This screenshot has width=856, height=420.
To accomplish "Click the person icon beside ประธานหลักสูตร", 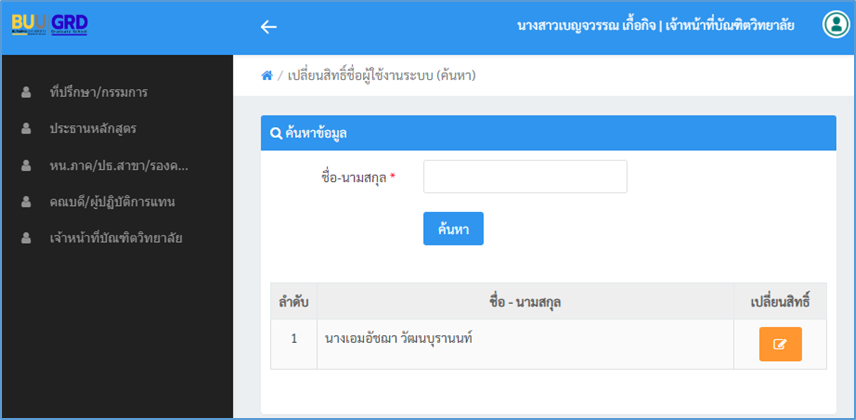I will pyautogui.click(x=26, y=129).
